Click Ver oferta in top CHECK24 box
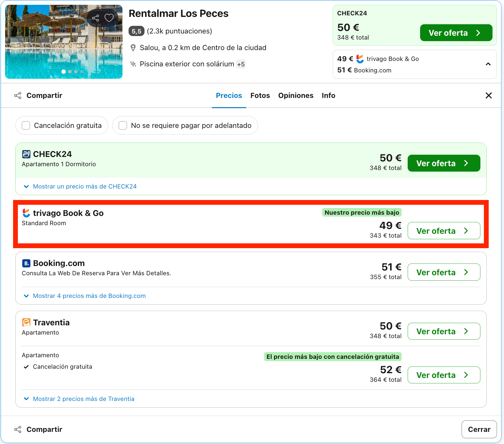504x444 pixels. 456,33
